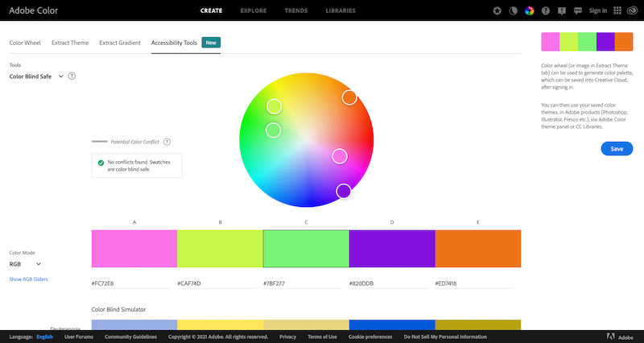Viewport: 644px width, 343px height.
Task: Switch to the Extract Gradient tab
Action: [120, 43]
